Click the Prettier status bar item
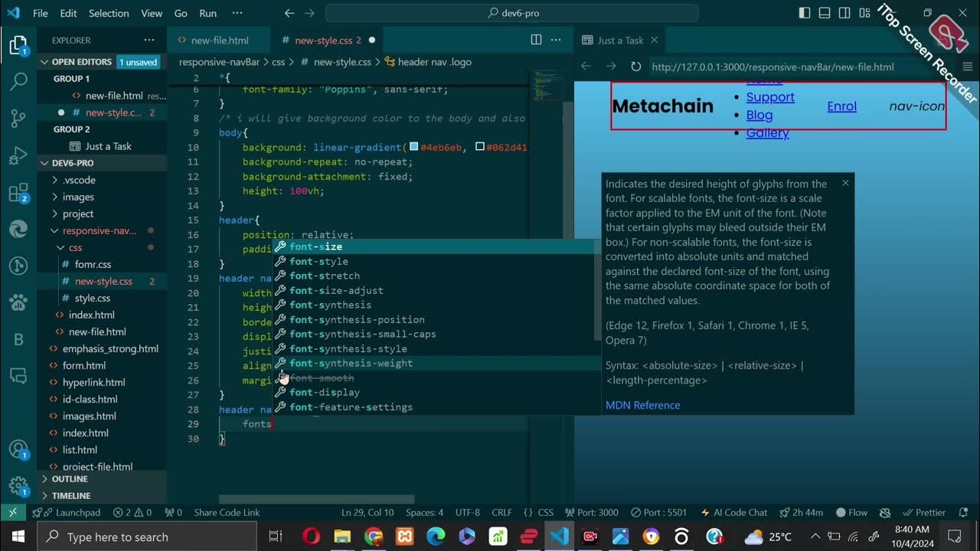 tap(925, 513)
